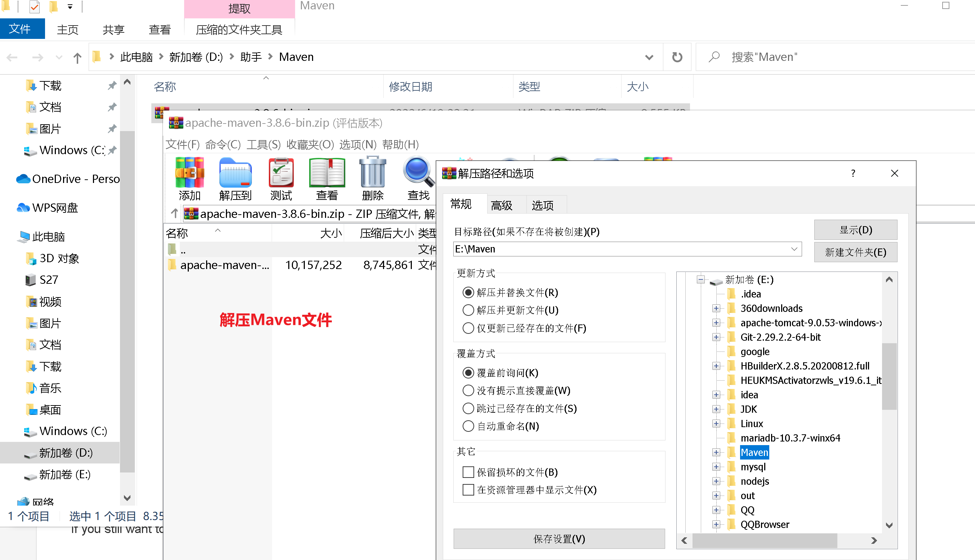Expand the Git-2.29.2-64-bit tree node

[x=716, y=337]
